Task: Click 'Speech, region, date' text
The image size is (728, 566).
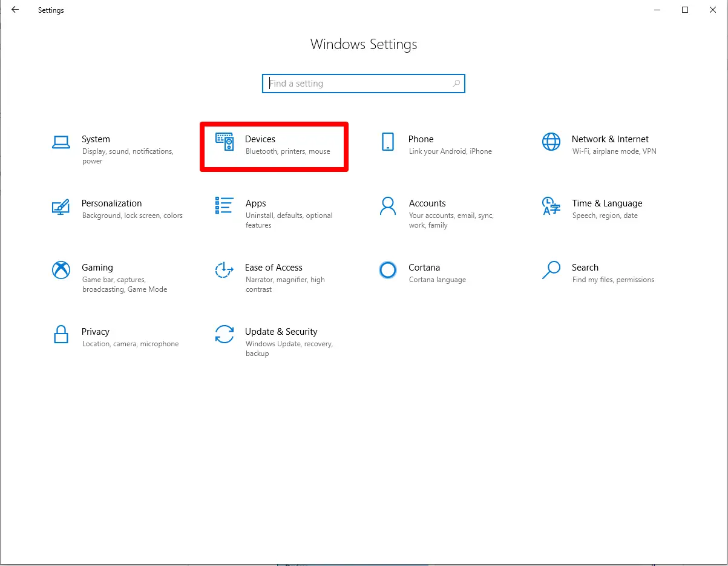Action: [605, 216]
